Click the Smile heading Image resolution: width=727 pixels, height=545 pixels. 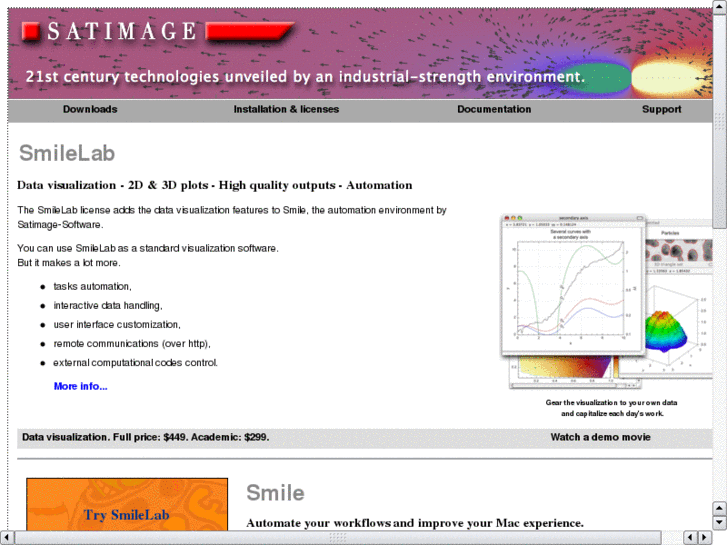click(x=275, y=493)
